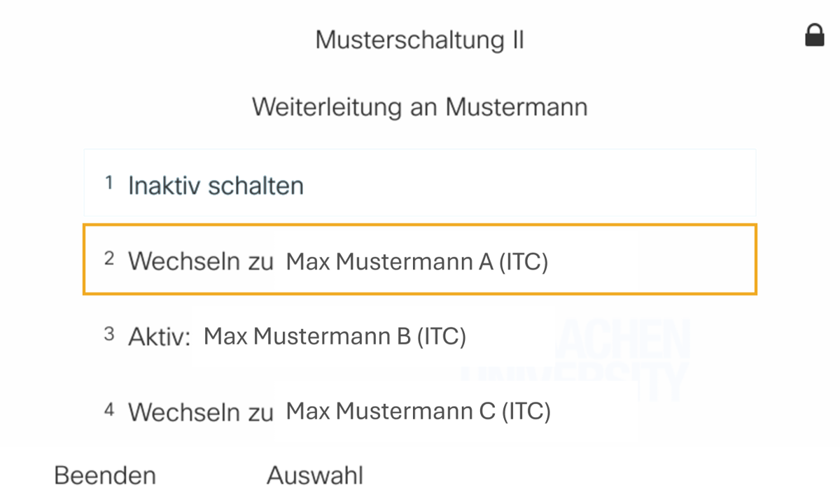
Task: Click the 'Aktiv:' status label
Action: point(159,337)
